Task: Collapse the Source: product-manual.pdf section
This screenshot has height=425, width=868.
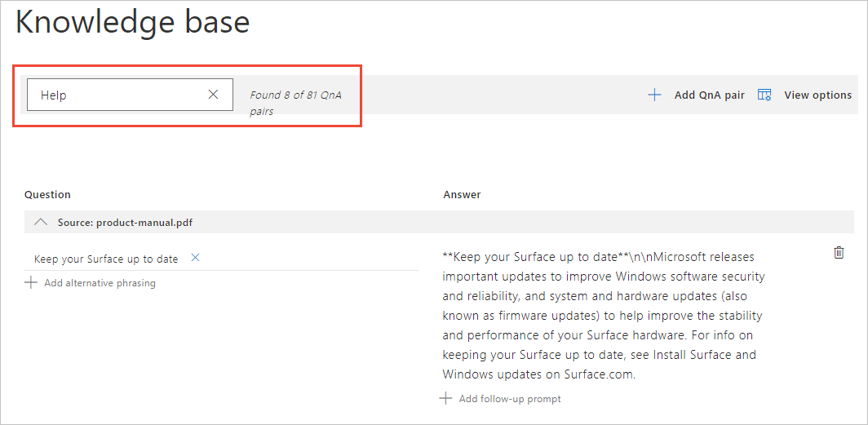Action: [x=41, y=222]
